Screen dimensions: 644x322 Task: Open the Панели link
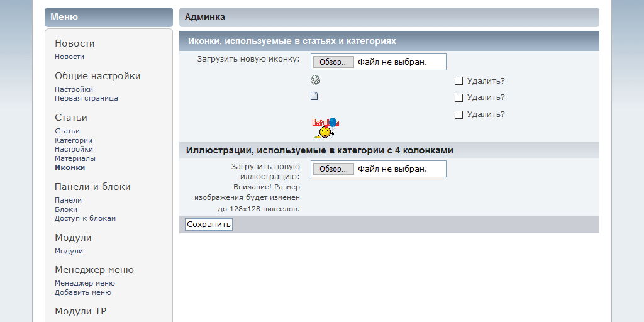[68, 200]
